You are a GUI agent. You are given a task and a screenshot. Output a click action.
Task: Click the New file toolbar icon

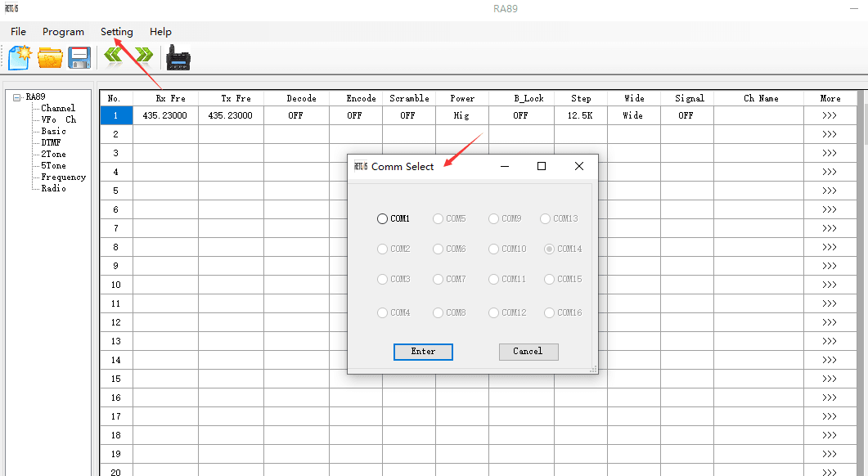point(20,58)
